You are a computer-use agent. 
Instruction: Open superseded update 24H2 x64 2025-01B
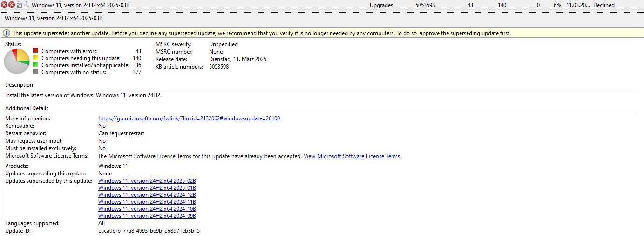coord(147,188)
